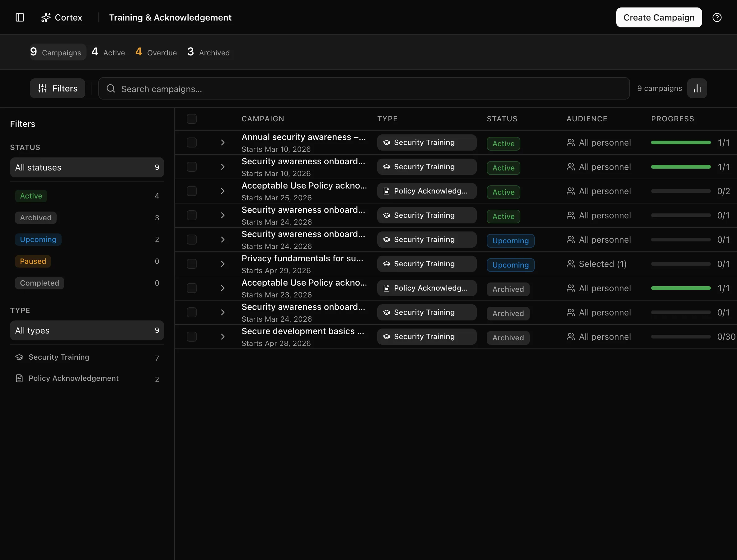Click audience people icon in Annual security awareness row
This screenshot has width=737, height=560.
[571, 143]
